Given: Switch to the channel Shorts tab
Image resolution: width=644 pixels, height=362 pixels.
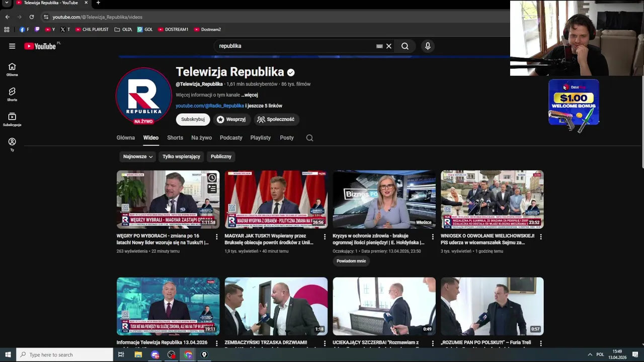Looking at the screenshot, I should tap(175, 138).
